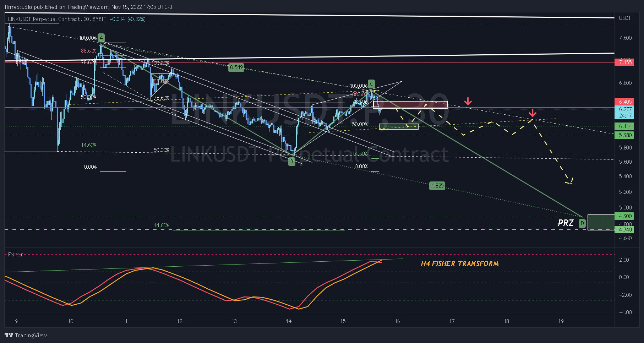Click the 6.800 price axis value
Image resolution: width=644 pixels, height=343 pixels.
click(625, 83)
